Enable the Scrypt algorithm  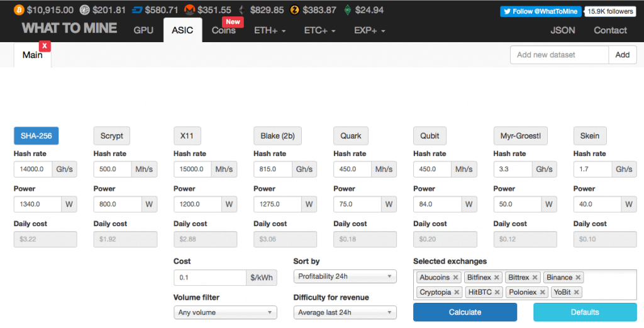[111, 135]
